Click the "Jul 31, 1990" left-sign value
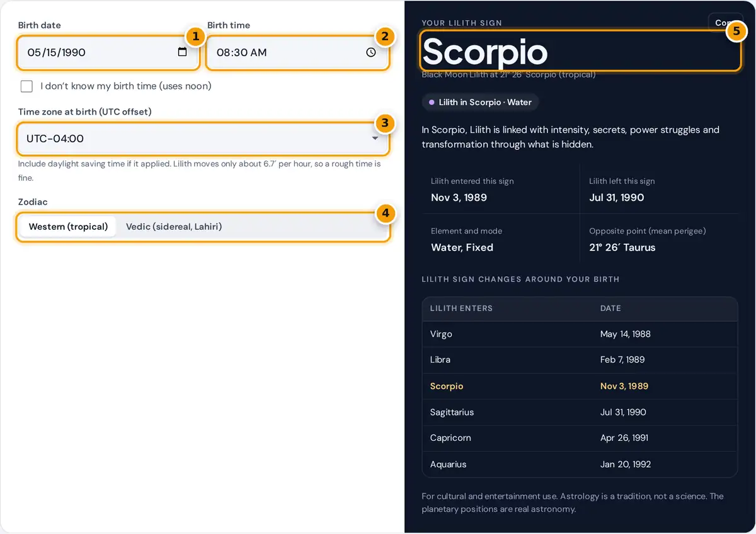This screenshot has width=756, height=534. click(616, 198)
